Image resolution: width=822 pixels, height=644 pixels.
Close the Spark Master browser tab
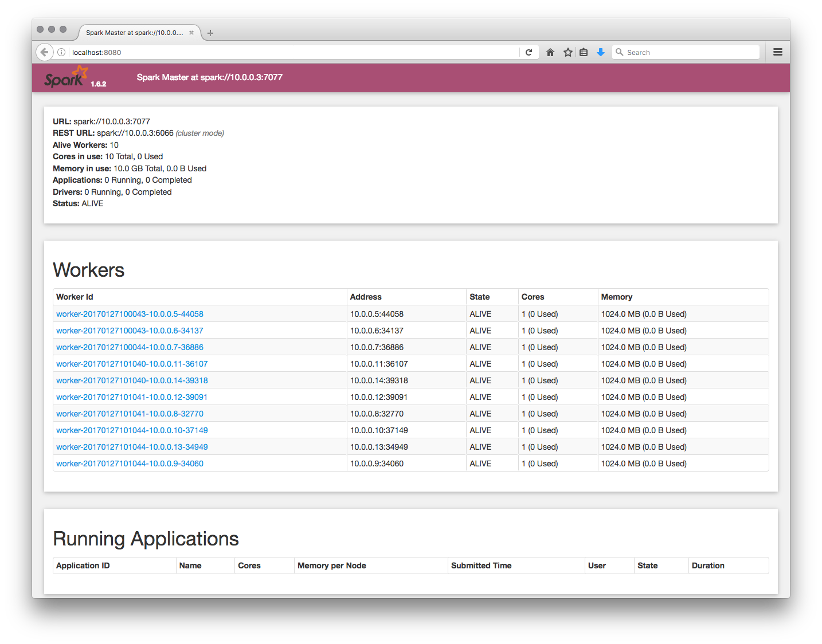(x=191, y=33)
